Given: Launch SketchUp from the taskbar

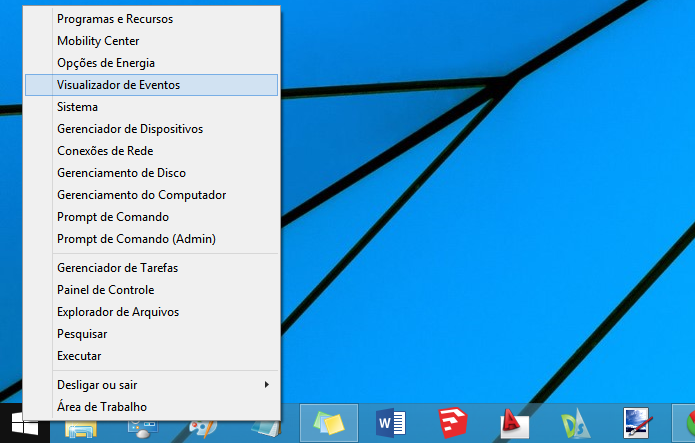Looking at the screenshot, I should tap(453, 423).
